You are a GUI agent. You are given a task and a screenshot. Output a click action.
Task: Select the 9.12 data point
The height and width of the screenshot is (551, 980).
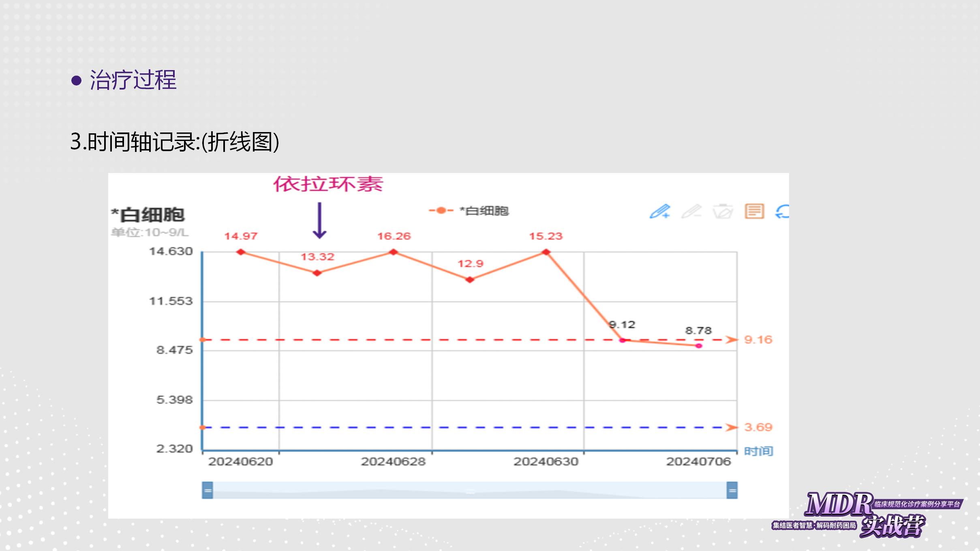click(623, 340)
